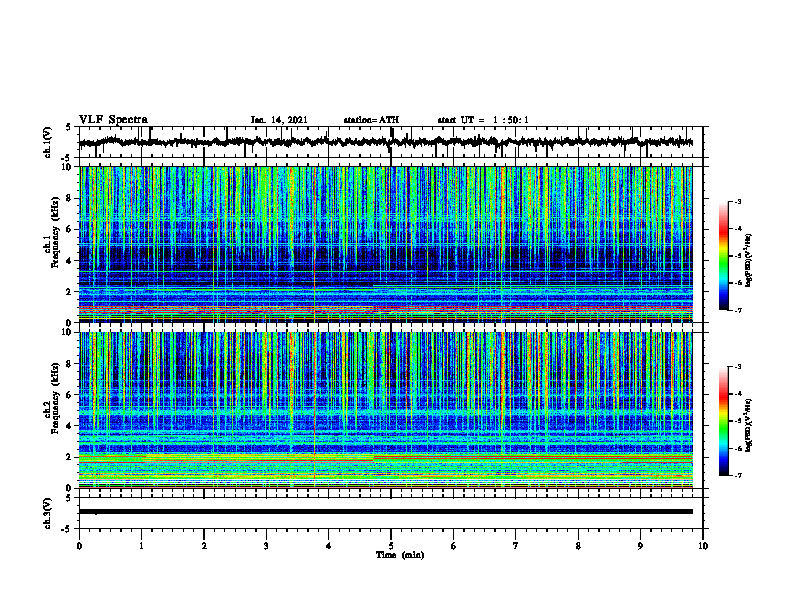Click the "ch.1(V)" waveform axis label
The height and width of the screenshot is (612, 792).
(x=47, y=142)
